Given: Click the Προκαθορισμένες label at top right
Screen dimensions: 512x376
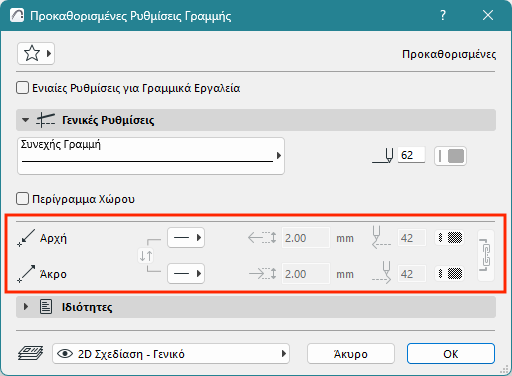Looking at the screenshot, I should [x=449, y=54].
